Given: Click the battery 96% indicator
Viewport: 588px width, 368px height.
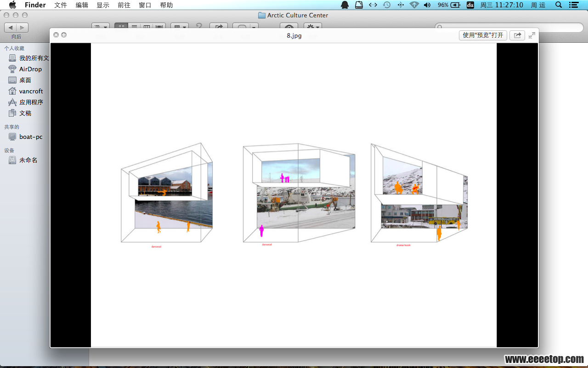Looking at the screenshot, I should 449,5.
